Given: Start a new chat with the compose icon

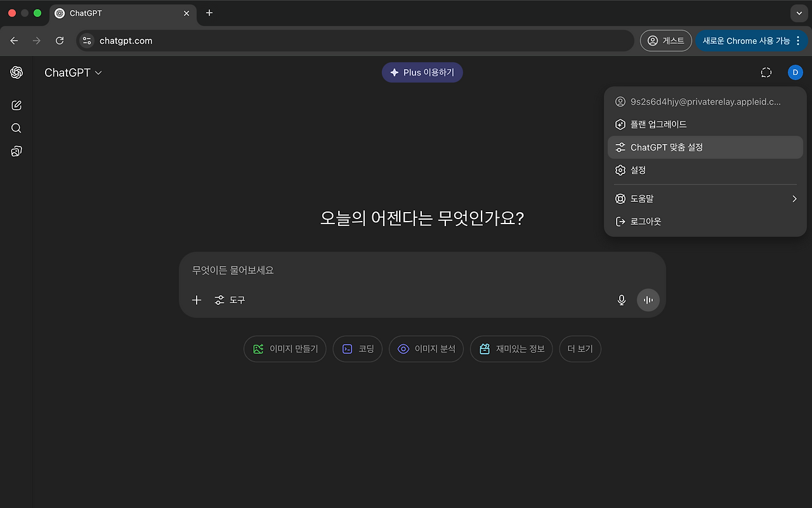Looking at the screenshot, I should 16,105.
